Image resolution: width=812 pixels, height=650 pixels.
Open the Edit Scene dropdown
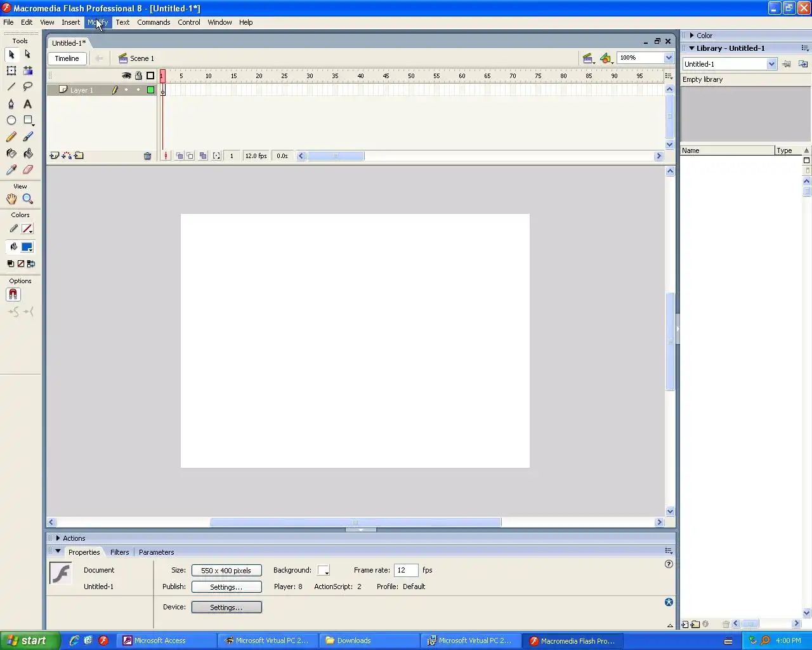(x=589, y=58)
